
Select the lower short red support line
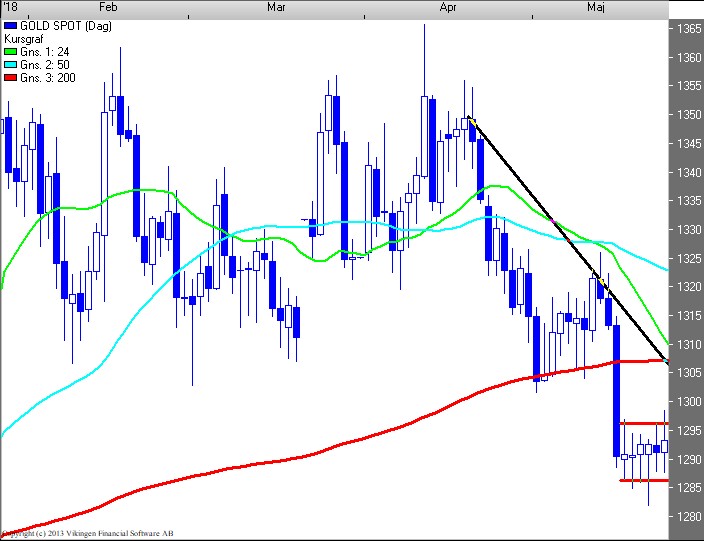643,481
